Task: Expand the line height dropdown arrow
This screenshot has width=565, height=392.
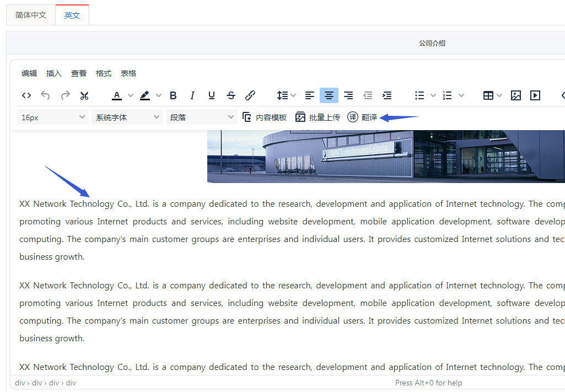Action: (293, 95)
